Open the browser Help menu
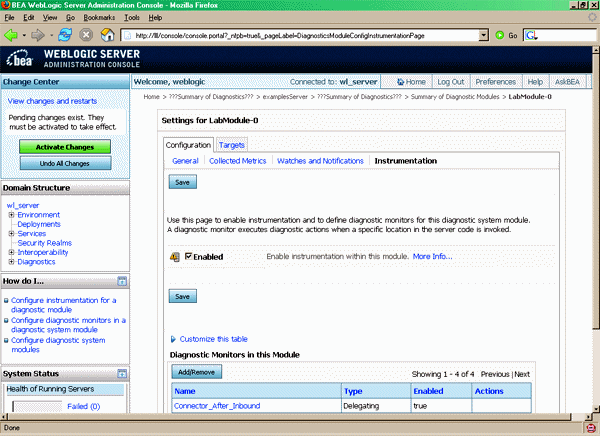The image size is (600, 436). coord(155,18)
